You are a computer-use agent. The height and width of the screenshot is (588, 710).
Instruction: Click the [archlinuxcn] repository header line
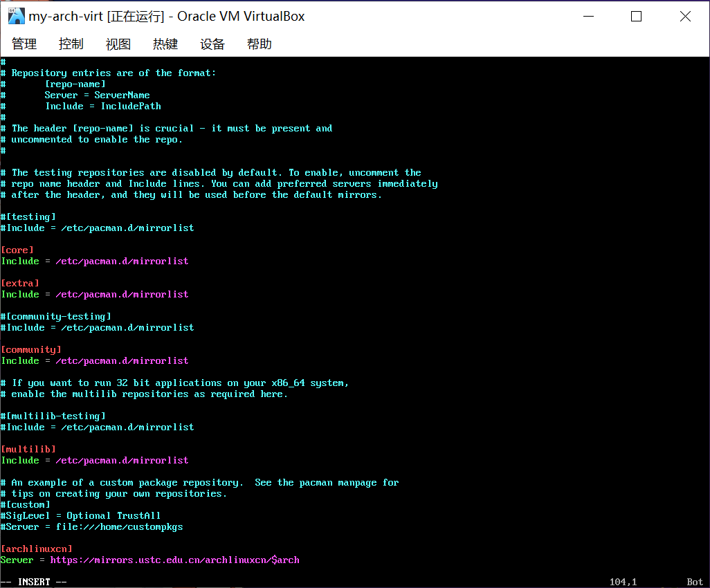click(36, 549)
